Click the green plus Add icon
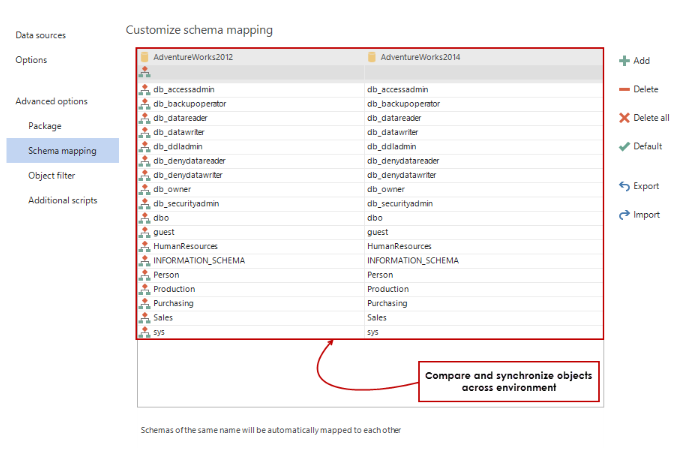Image resolution: width=686 pixels, height=452 pixels. click(624, 61)
